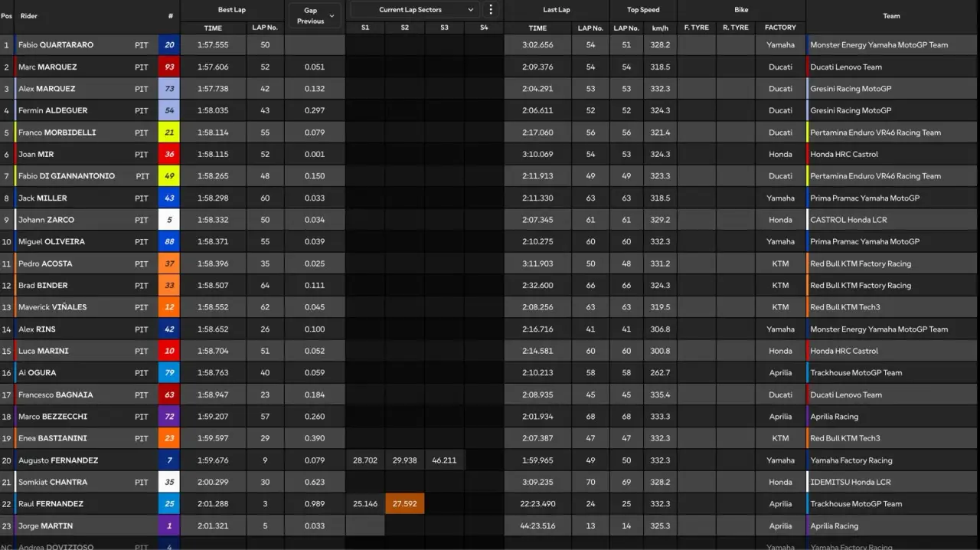
Task: Select rider Raul FERNANDEZ
Action: coord(51,504)
